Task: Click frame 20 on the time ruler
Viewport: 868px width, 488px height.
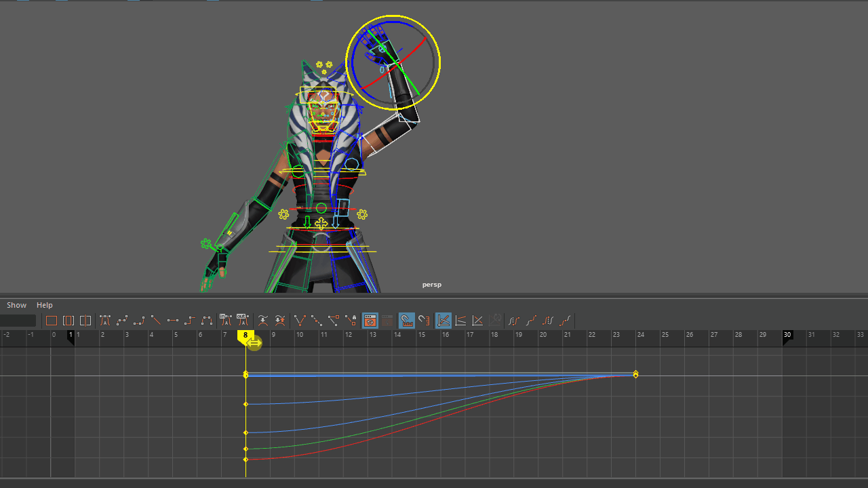Action: [x=543, y=335]
